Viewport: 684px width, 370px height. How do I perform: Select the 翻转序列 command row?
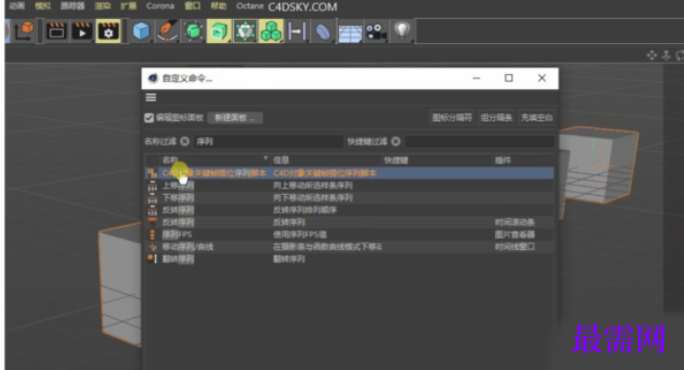click(349, 259)
